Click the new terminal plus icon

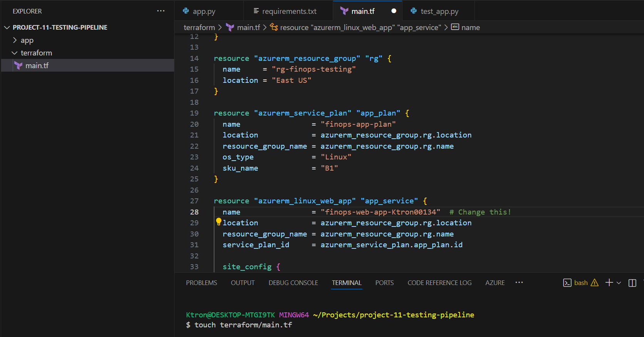tap(609, 283)
